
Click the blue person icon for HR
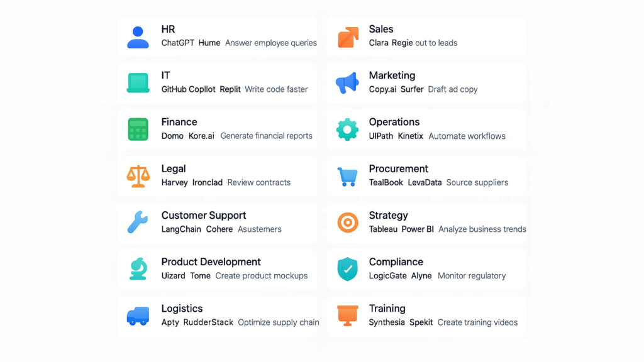[x=138, y=37]
